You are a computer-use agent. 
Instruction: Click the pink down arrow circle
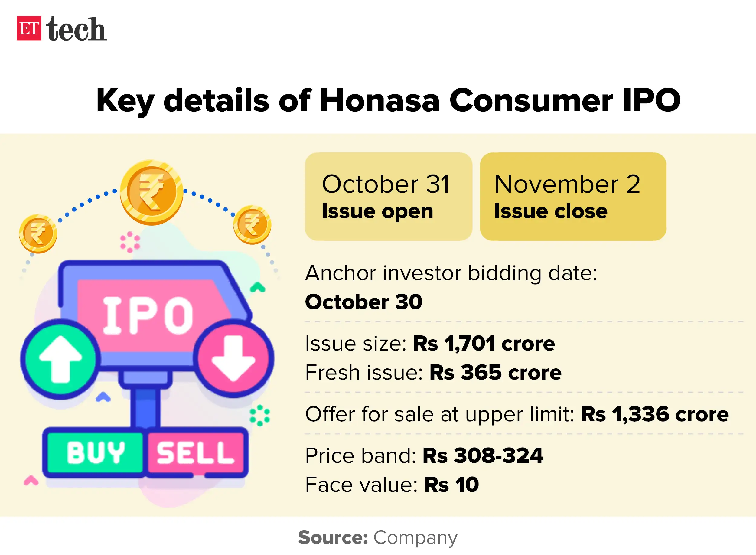234,358
